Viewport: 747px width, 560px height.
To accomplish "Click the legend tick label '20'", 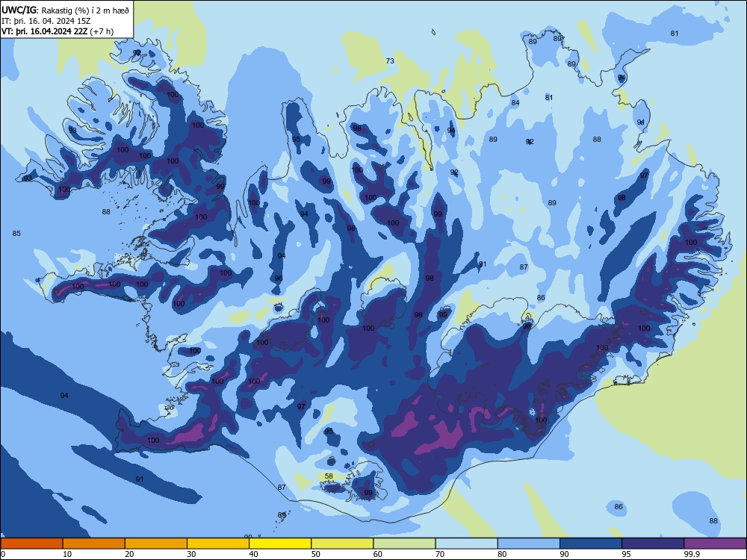I will 129,554.
